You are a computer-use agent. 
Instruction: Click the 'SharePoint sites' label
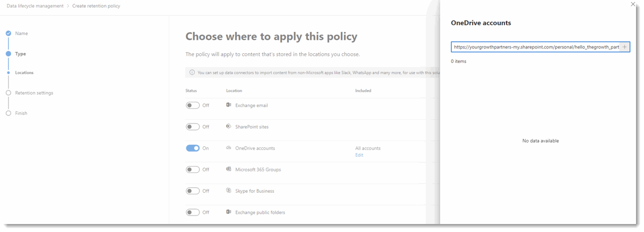tap(252, 127)
